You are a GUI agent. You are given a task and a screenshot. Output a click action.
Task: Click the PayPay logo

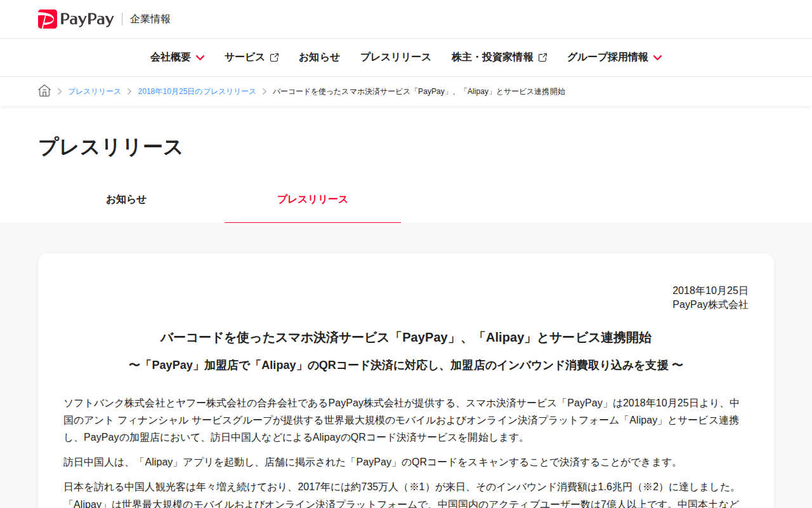point(76,19)
